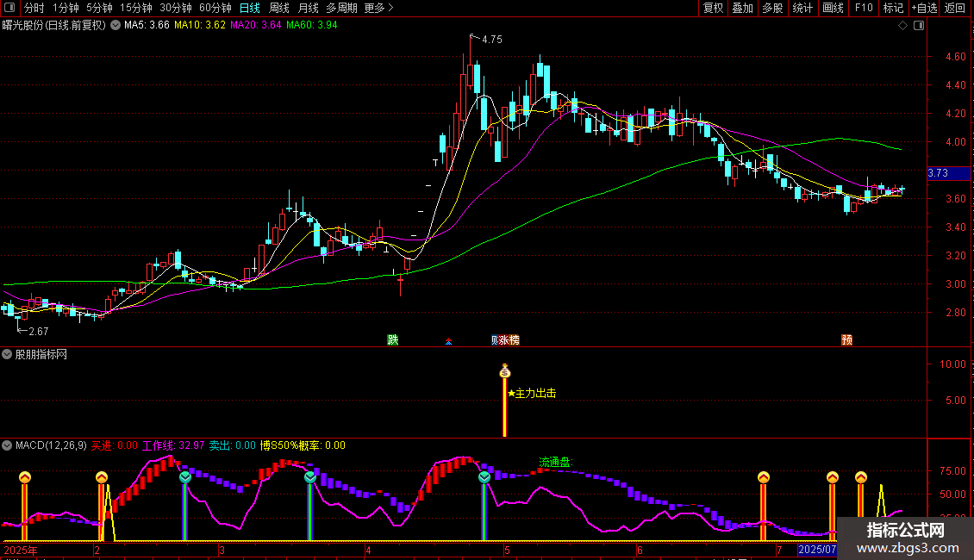Click the 预 forecast marker
Image resolution: width=974 pixels, height=560 pixels.
coord(846,339)
